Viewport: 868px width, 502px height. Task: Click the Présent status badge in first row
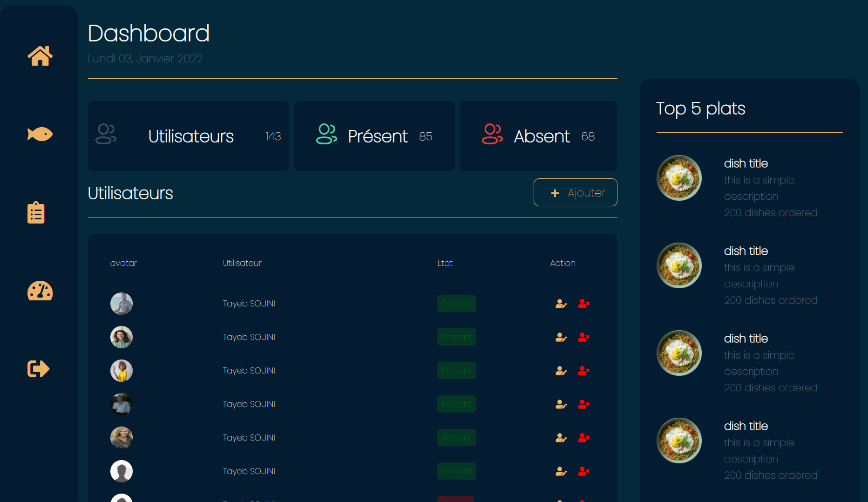click(x=456, y=304)
